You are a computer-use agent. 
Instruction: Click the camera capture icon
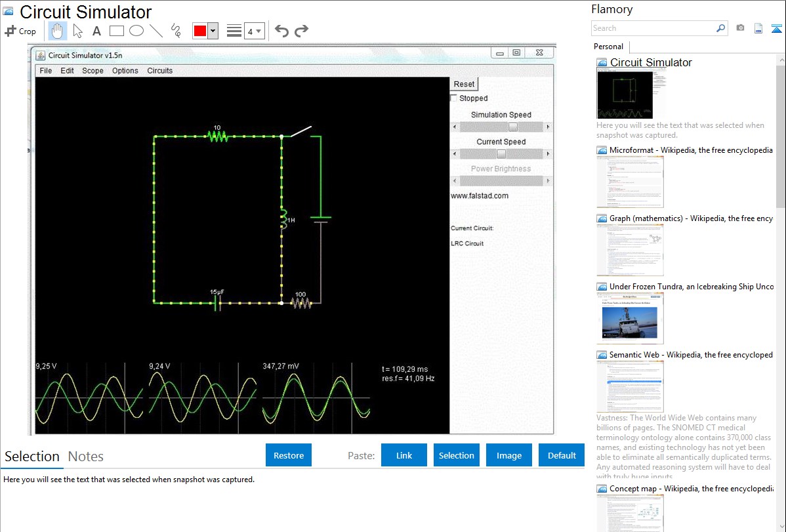[740, 28]
